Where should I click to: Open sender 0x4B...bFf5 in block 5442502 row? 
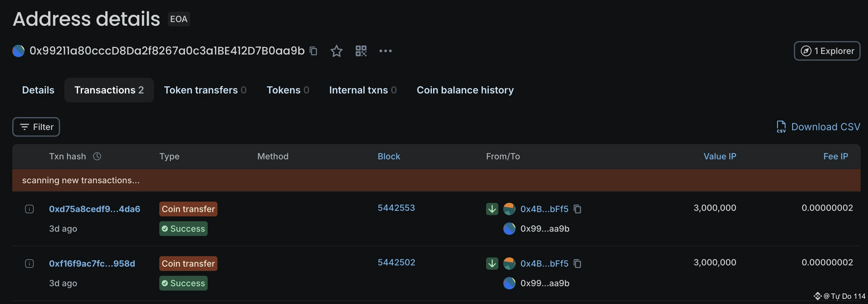coord(544,264)
